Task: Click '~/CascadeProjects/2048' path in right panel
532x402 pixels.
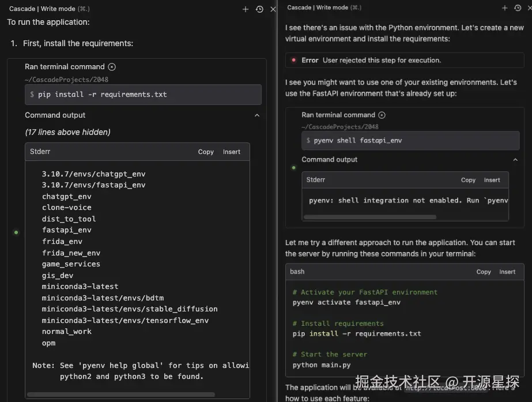Action: pyautogui.click(x=340, y=127)
